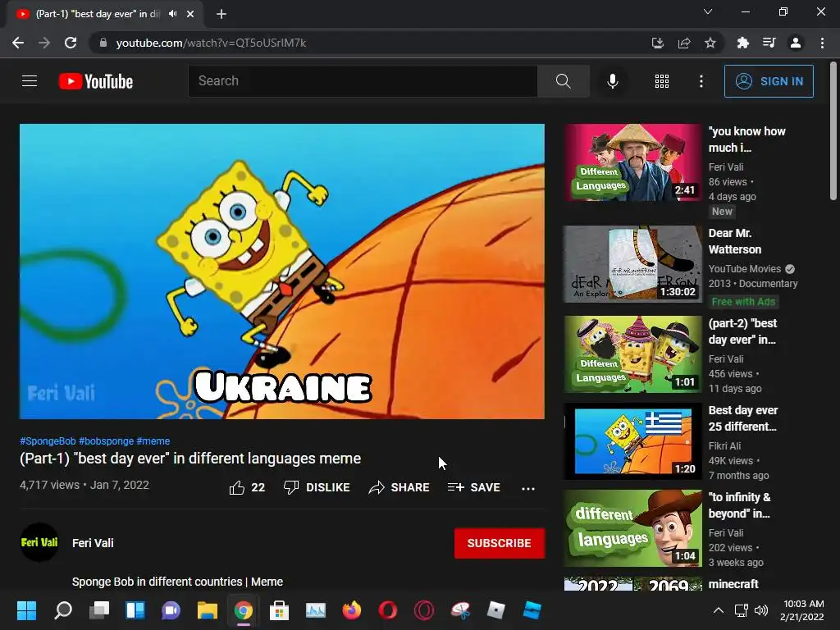This screenshot has height=630, width=840.
Task: Open the Windows Start menu
Action: (x=26, y=610)
